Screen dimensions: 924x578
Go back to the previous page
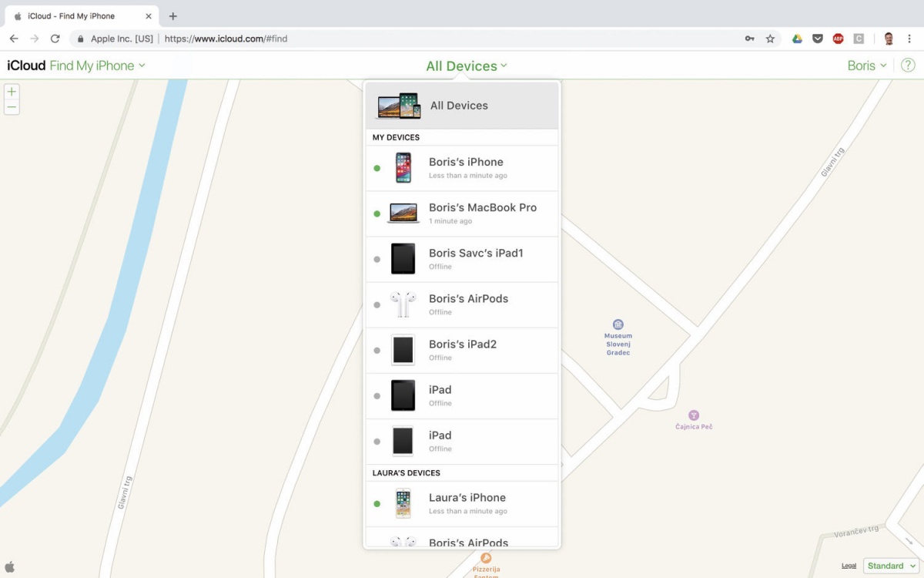[x=14, y=39]
